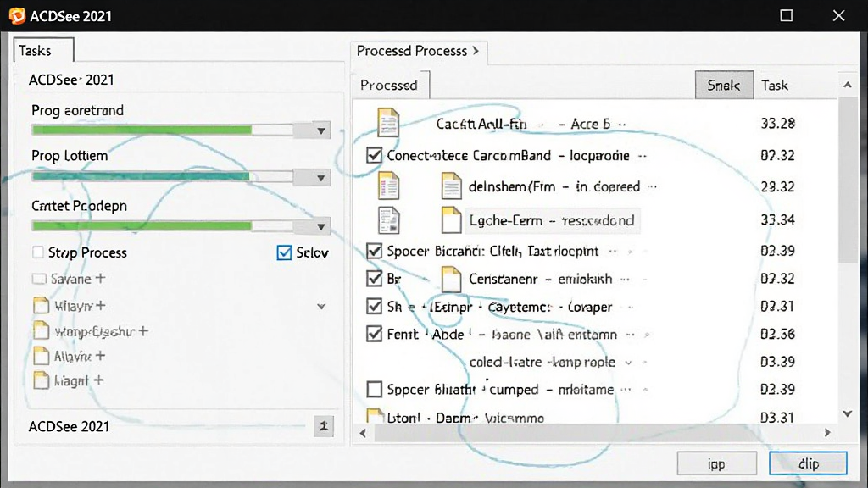The image size is (868, 488).
Task: Click the ellipsis after 'in cooreed'
Action: pos(653,186)
